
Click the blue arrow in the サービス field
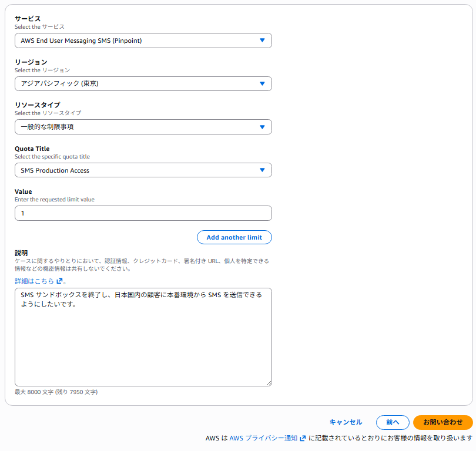262,41
